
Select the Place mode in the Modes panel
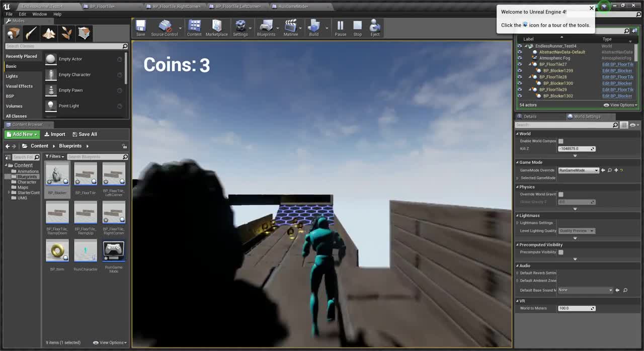(14, 33)
